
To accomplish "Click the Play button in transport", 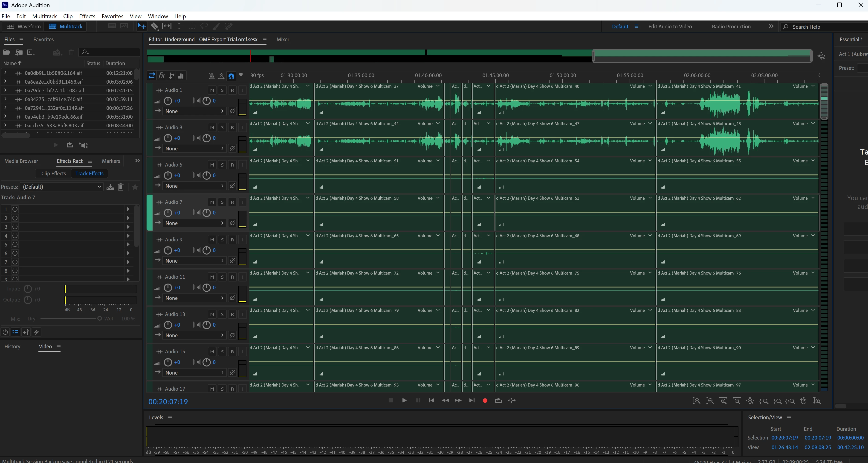I will (404, 401).
